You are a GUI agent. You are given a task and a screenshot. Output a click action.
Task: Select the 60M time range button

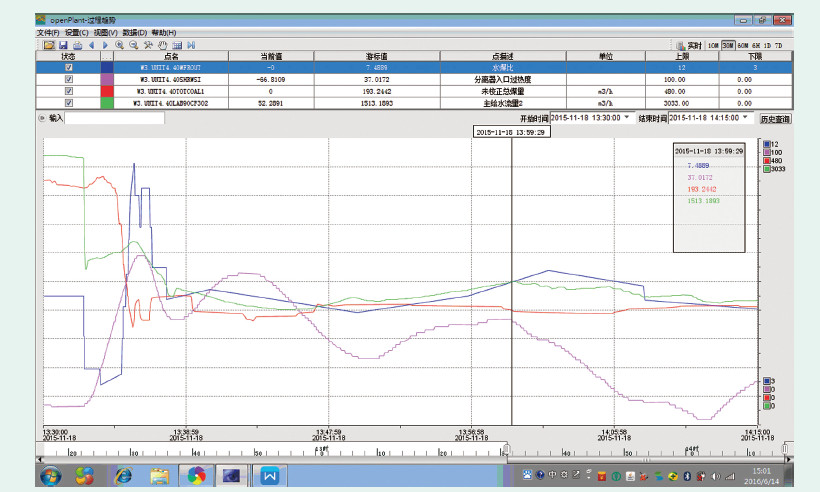744,45
